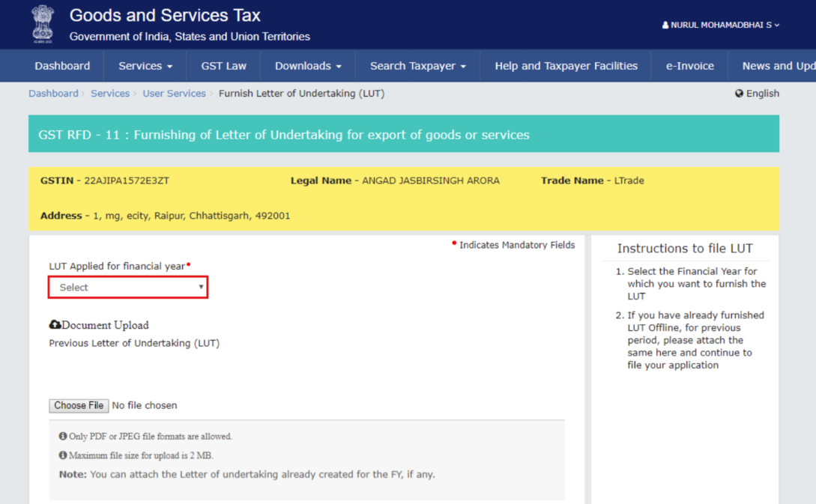
Task: Open News and Updates in navigation bar
Action: click(778, 66)
